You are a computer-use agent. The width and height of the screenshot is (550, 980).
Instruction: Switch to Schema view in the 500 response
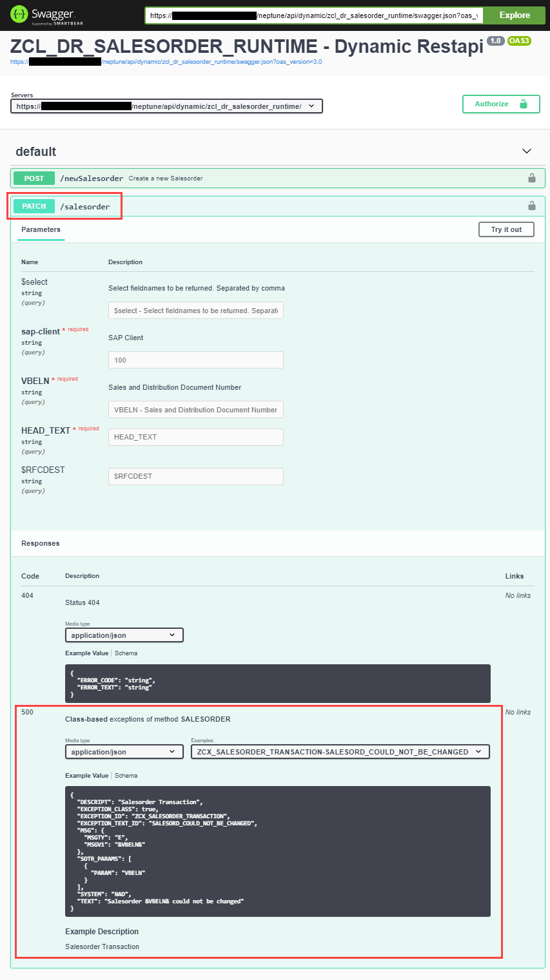[126, 775]
